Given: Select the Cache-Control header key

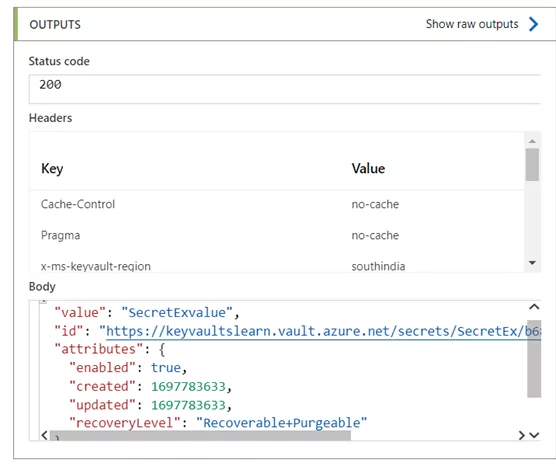Looking at the screenshot, I should (x=78, y=204).
